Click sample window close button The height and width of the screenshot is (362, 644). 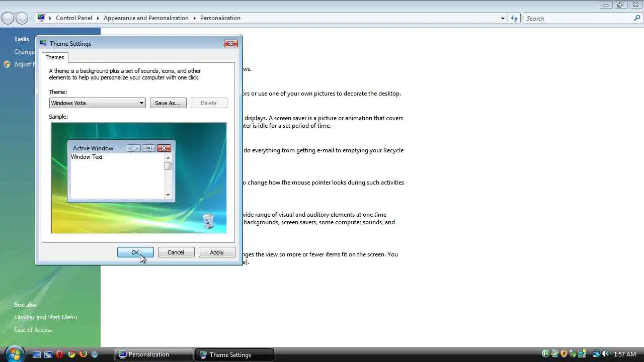[x=164, y=148]
